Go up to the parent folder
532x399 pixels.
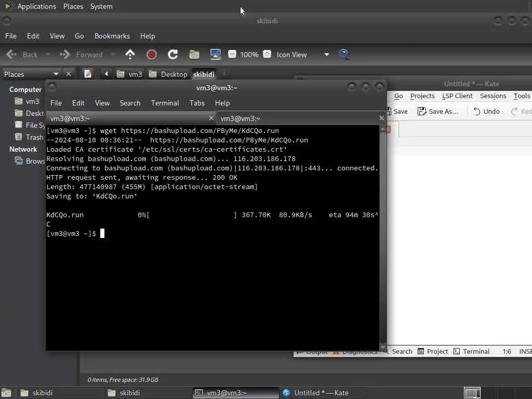(x=130, y=54)
